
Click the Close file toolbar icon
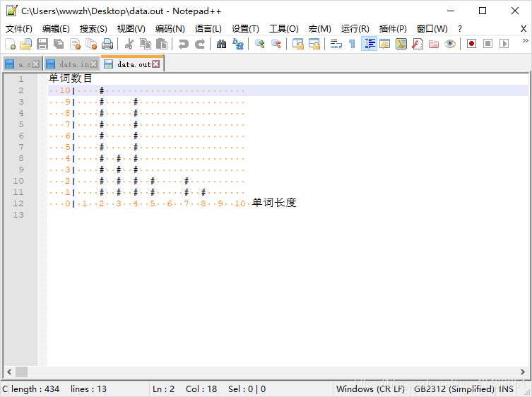coord(75,44)
